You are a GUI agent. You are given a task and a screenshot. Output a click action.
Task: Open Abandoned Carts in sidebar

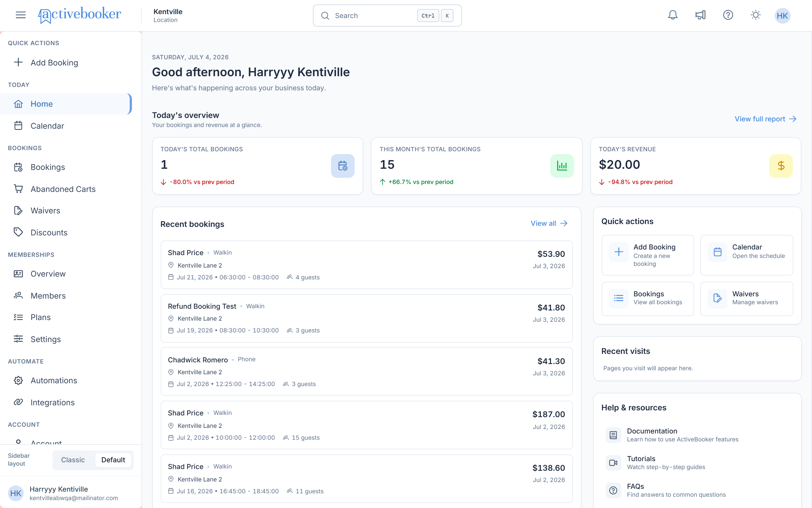point(66,189)
